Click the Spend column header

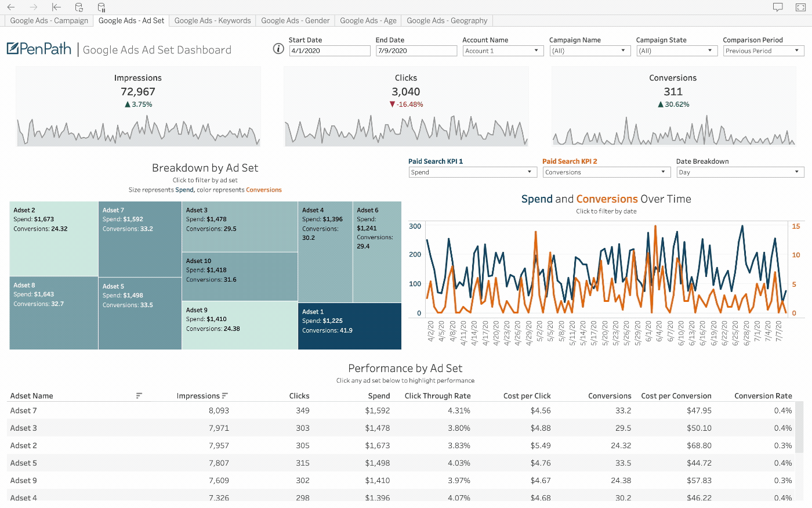click(x=379, y=396)
